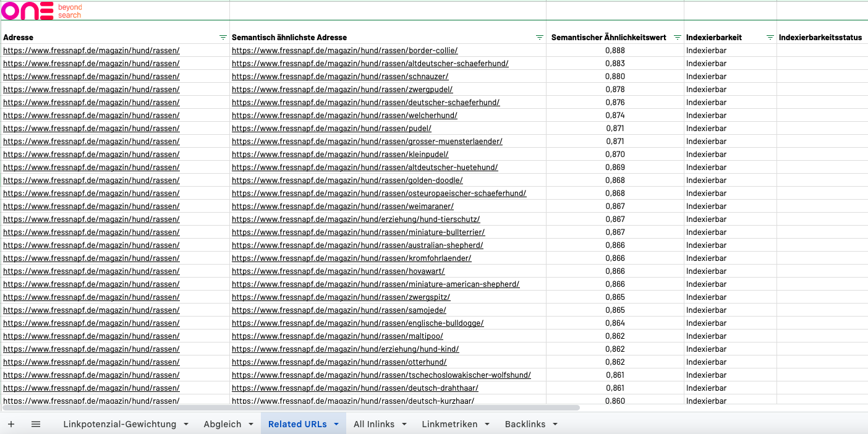Select the similarity value 0,883 cell
This screenshot has height=434, width=868.
(x=615, y=64)
